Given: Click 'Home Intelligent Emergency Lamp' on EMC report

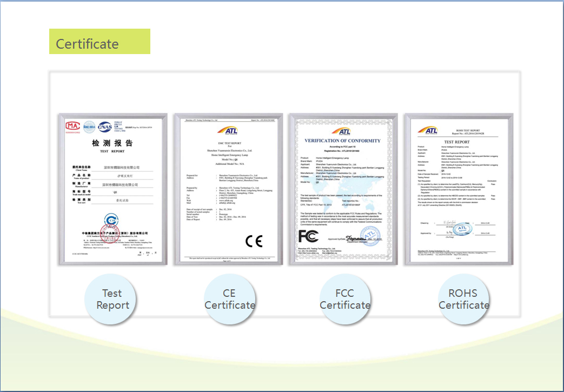Looking at the screenshot, I should (x=229, y=155).
